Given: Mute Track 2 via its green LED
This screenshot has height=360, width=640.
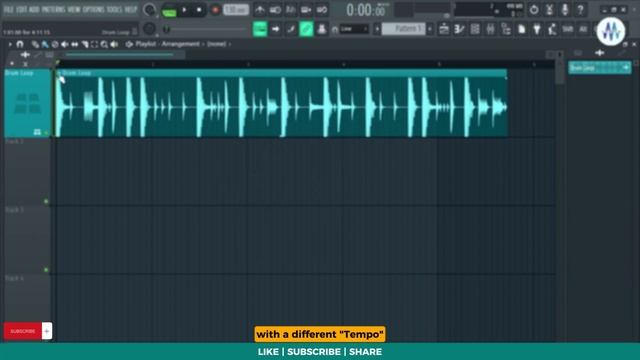Looking at the screenshot, I should 46,201.
